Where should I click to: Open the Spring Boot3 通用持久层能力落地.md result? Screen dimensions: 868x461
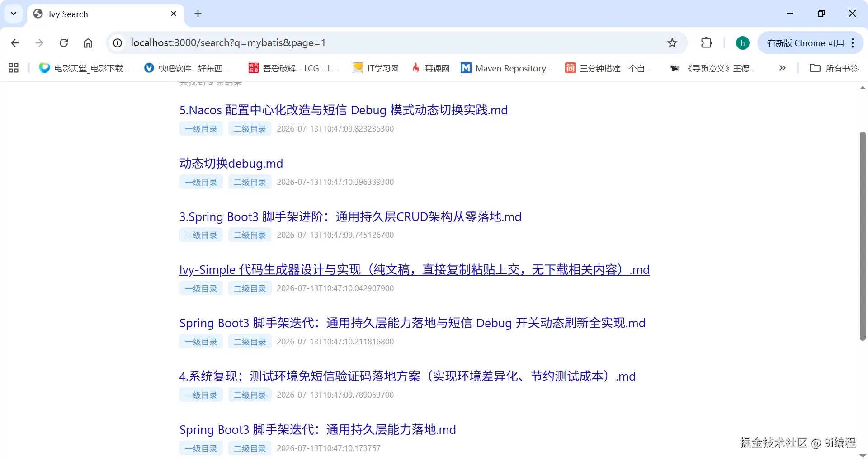(318, 430)
